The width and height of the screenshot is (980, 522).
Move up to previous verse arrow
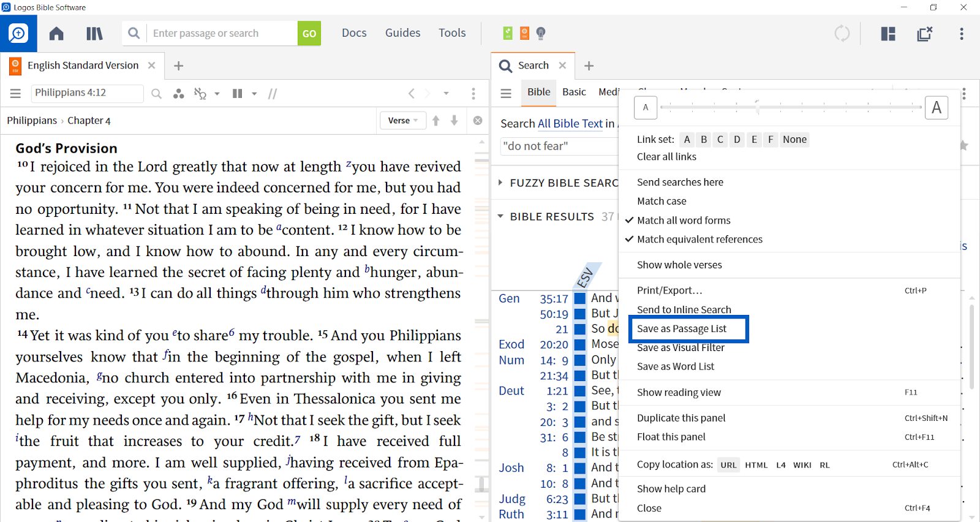pos(436,121)
